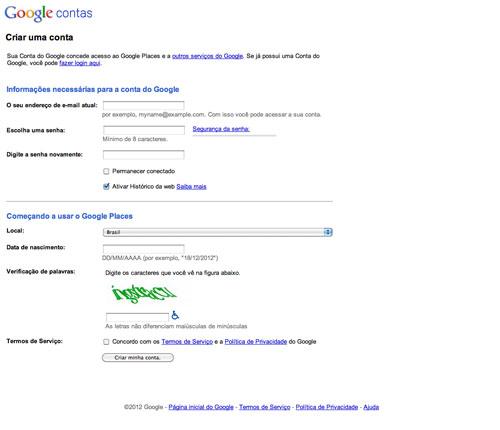
Task: Click the Data de nascimento field
Action: click(144, 249)
